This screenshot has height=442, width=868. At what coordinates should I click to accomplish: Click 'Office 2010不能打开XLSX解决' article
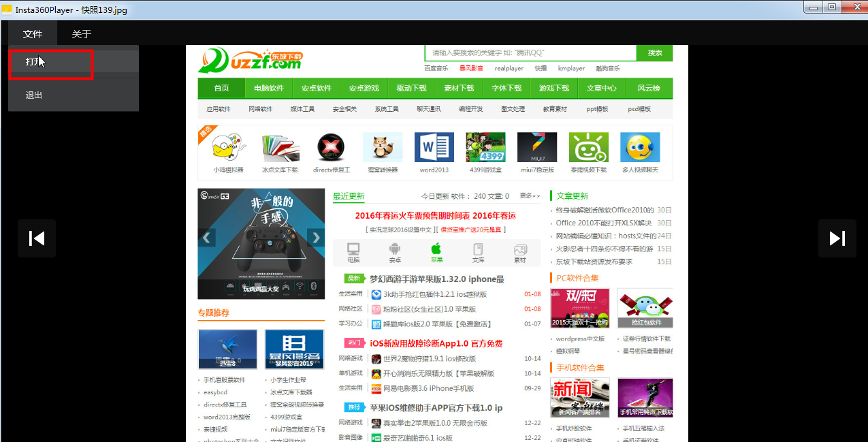click(x=604, y=223)
